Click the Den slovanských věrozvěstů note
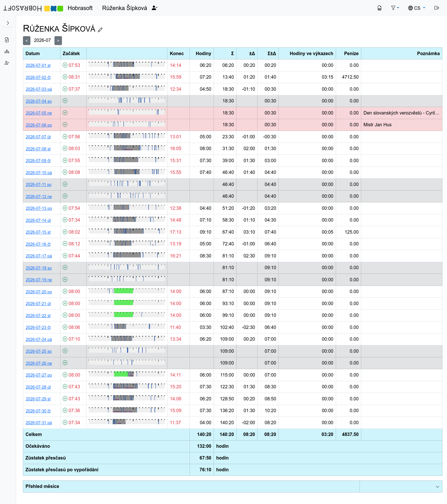This screenshot has width=447, height=504. coord(401,113)
